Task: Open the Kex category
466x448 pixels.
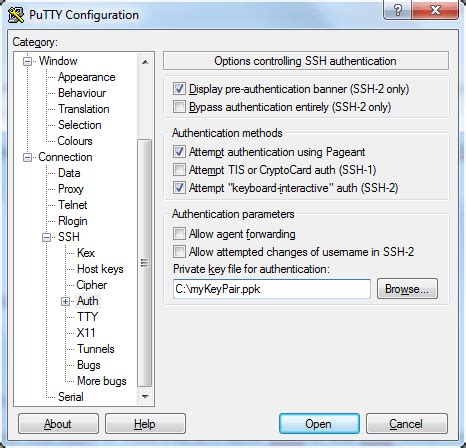Action: point(86,253)
